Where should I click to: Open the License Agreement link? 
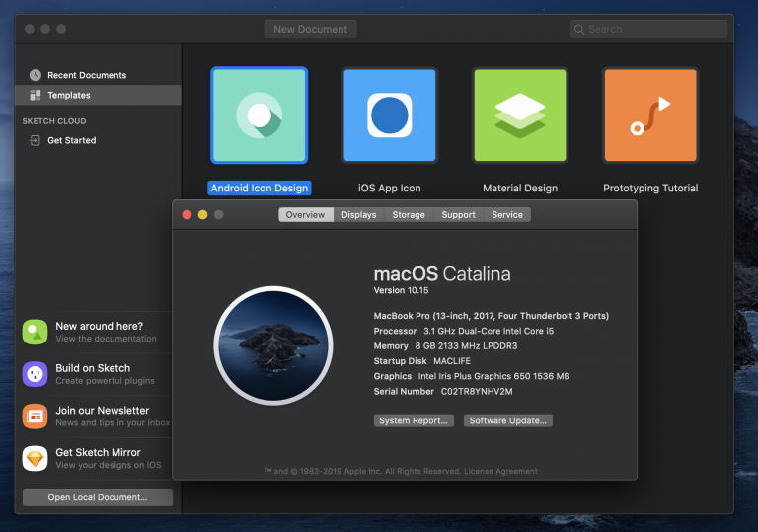500,471
